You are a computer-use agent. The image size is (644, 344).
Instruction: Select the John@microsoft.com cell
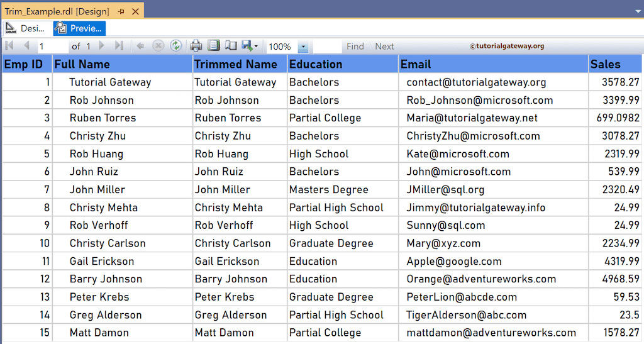494,172
